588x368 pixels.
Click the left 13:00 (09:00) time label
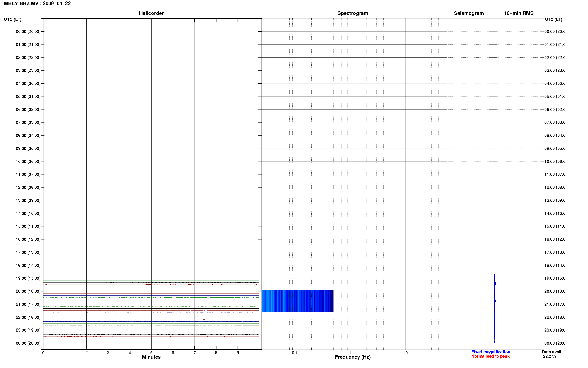click(28, 200)
